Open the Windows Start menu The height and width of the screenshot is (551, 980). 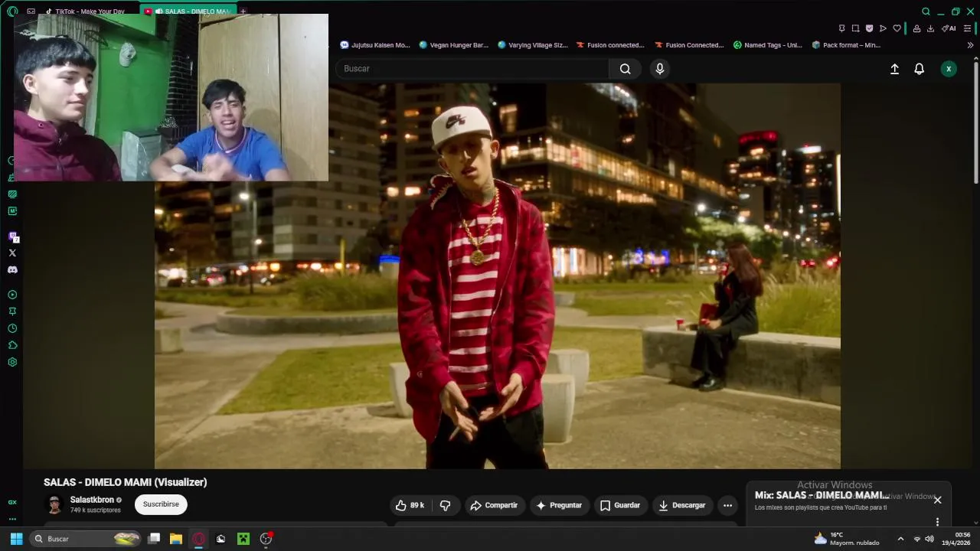tap(16, 539)
